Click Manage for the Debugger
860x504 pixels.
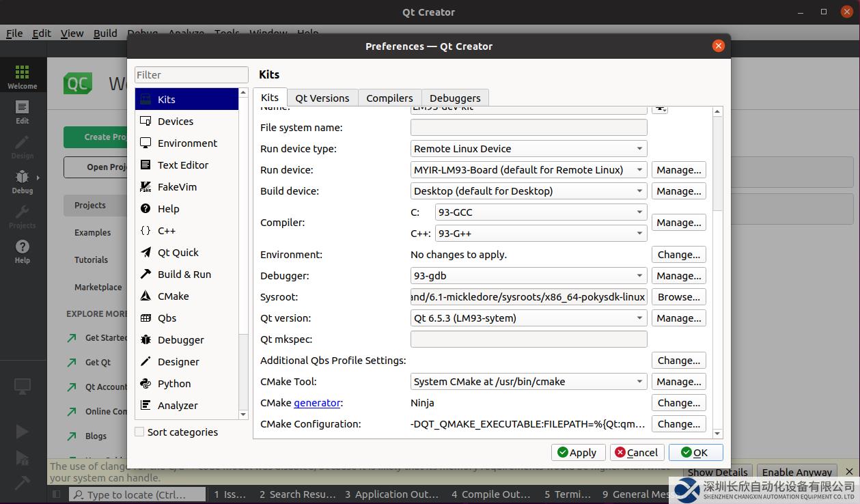[679, 276]
